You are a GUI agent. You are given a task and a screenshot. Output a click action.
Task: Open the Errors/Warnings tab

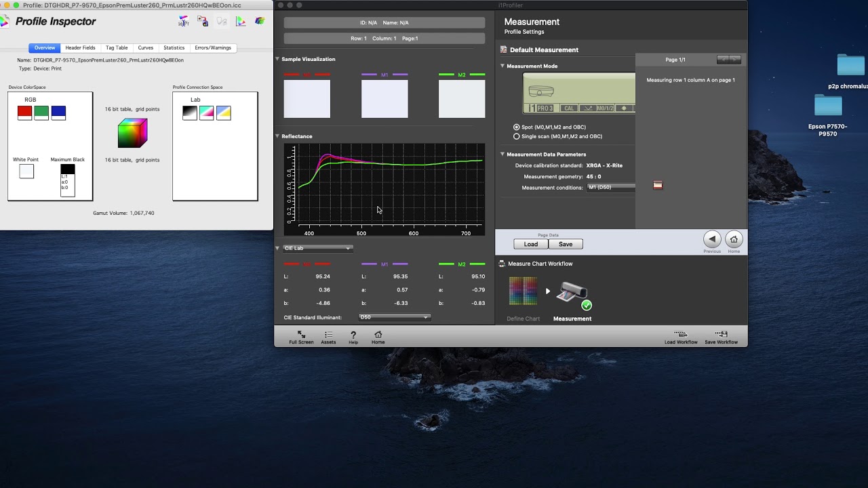(x=213, y=48)
